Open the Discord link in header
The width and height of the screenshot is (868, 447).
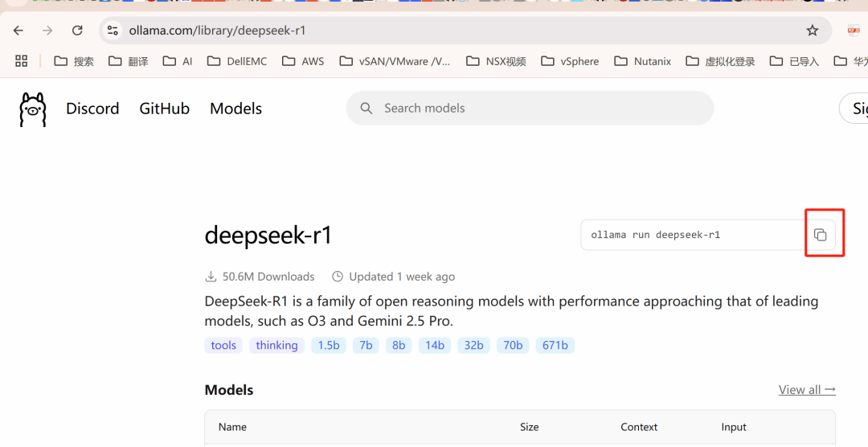(92, 109)
